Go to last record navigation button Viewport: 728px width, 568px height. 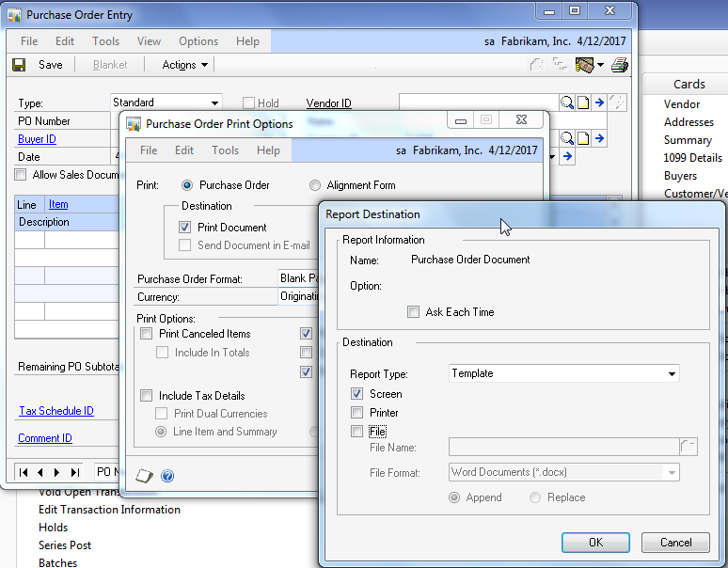tap(74, 472)
